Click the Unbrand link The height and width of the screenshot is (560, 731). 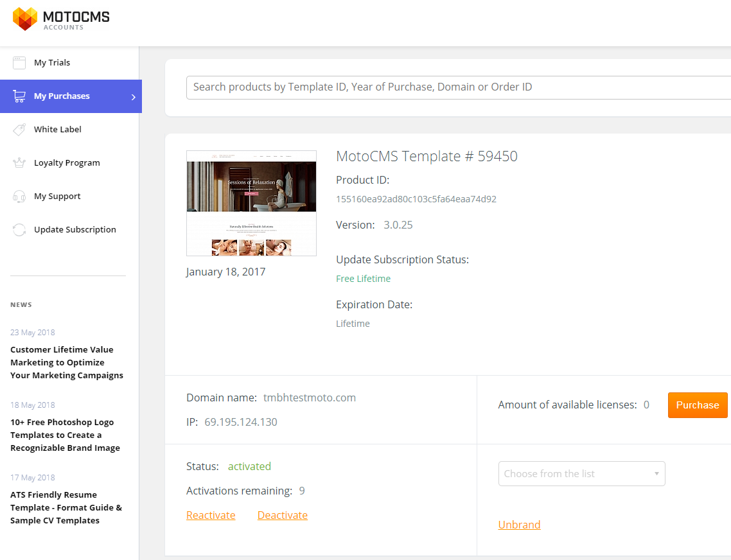[x=520, y=525]
